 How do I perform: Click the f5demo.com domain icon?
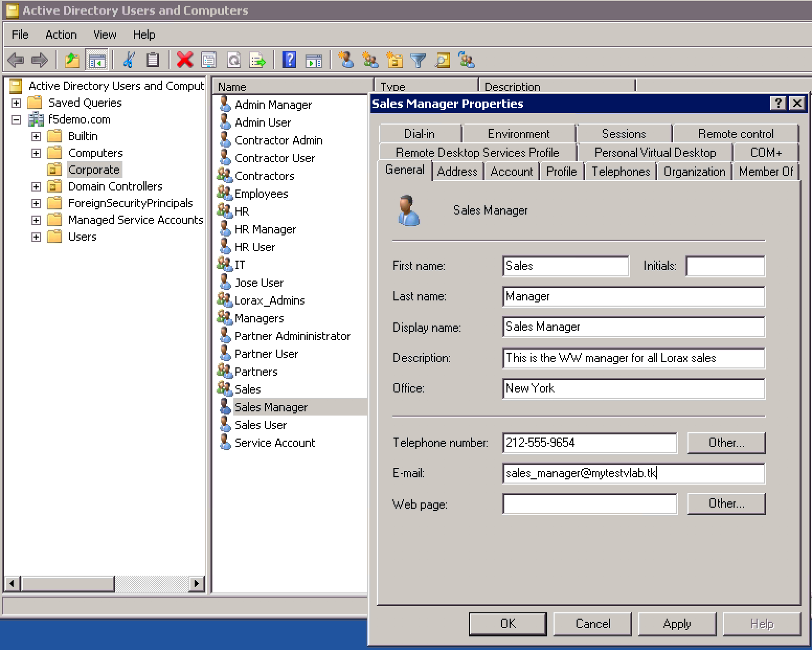coord(36,119)
